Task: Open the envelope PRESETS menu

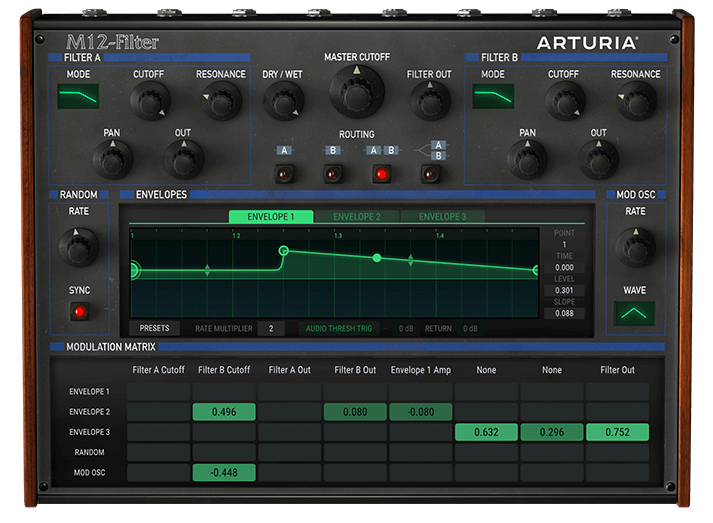Action: (x=154, y=328)
